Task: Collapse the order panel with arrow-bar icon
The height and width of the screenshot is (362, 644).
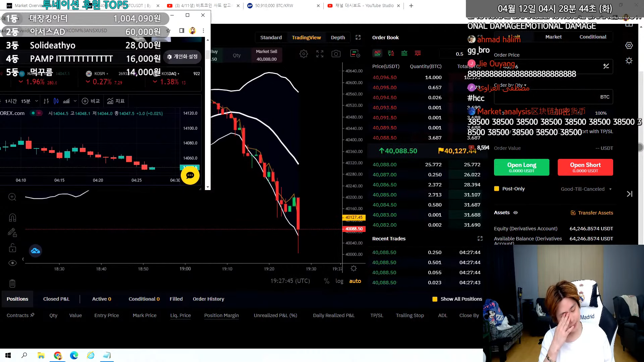Action: coord(630,194)
